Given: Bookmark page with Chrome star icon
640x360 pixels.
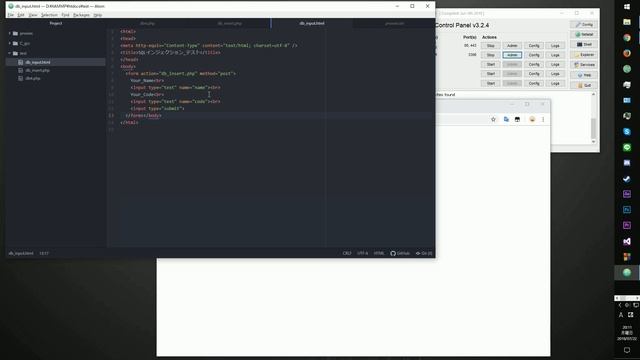Looking at the screenshot, I should (x=493, y=119).
